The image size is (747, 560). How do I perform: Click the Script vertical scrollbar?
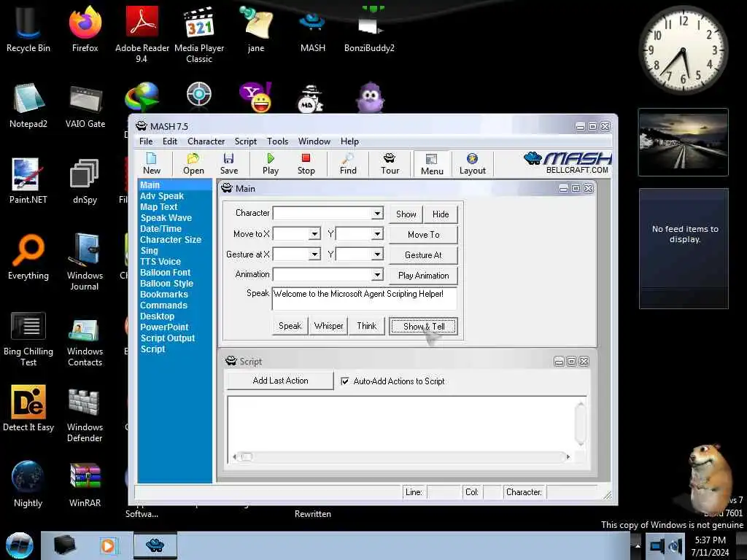[580, 424]
